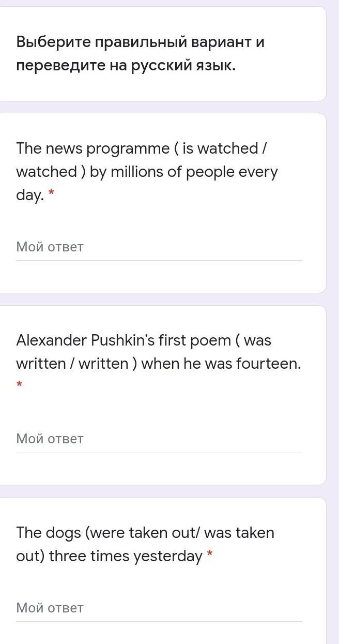The height and width of the screenshot is (644, 339).
Task: Click the red asterisk below the Pushkin question
Action: (20, 385)
